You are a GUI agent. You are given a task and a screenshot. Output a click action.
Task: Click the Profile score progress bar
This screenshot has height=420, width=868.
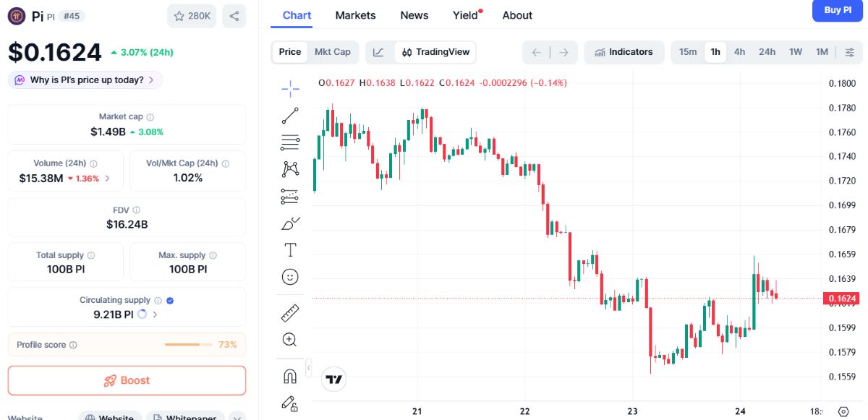pos(189,345)
